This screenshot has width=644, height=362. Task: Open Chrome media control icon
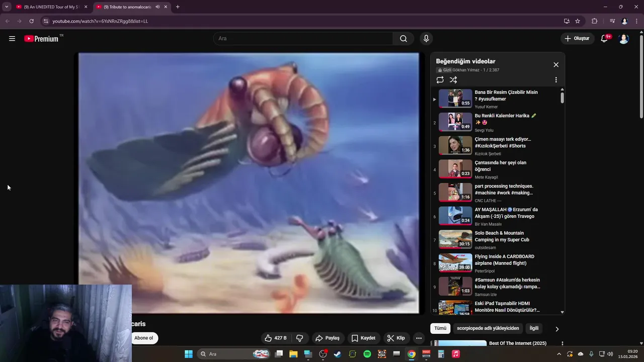(612, 21)
